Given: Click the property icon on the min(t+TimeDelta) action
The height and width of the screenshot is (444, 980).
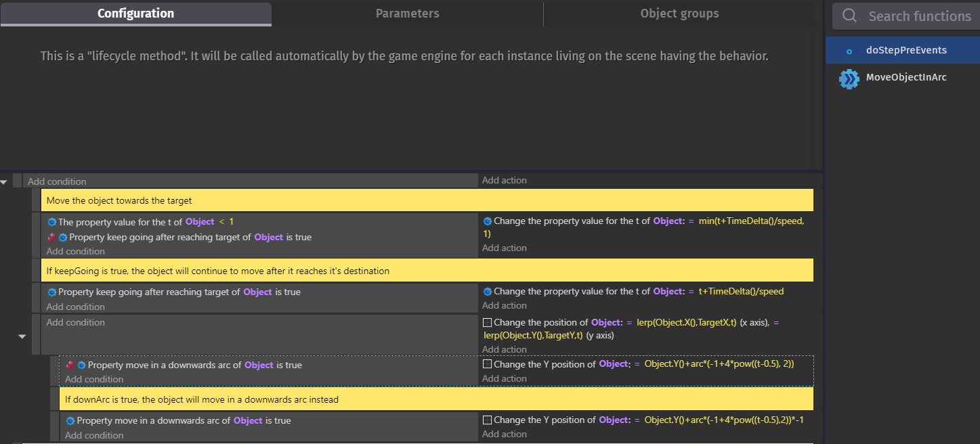Looking at the screenshot, I should click(x=487, y=221).
